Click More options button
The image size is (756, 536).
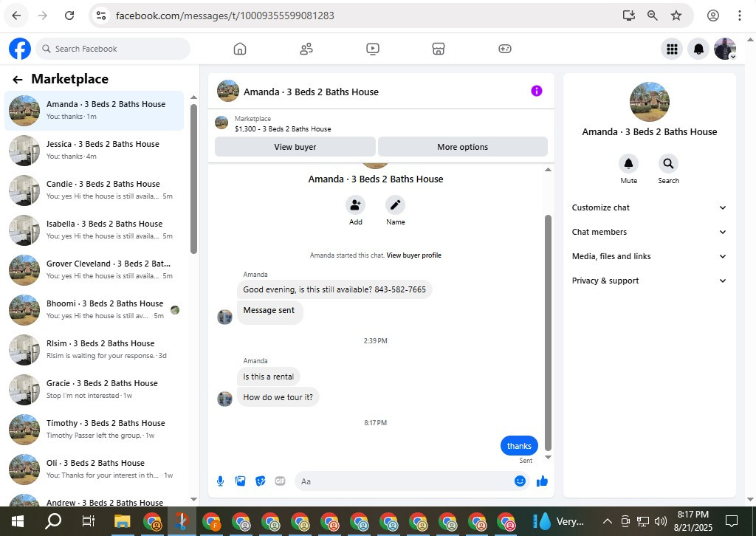tap(463, 147)
